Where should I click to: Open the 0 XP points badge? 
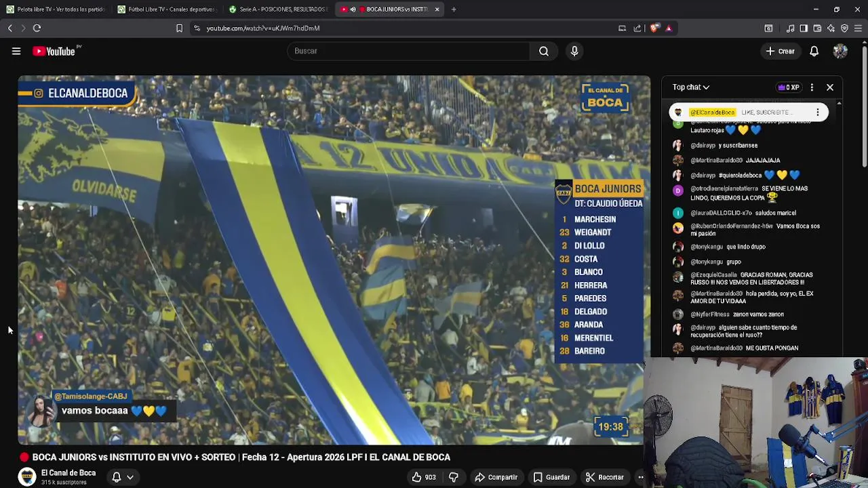coord(789,87)
